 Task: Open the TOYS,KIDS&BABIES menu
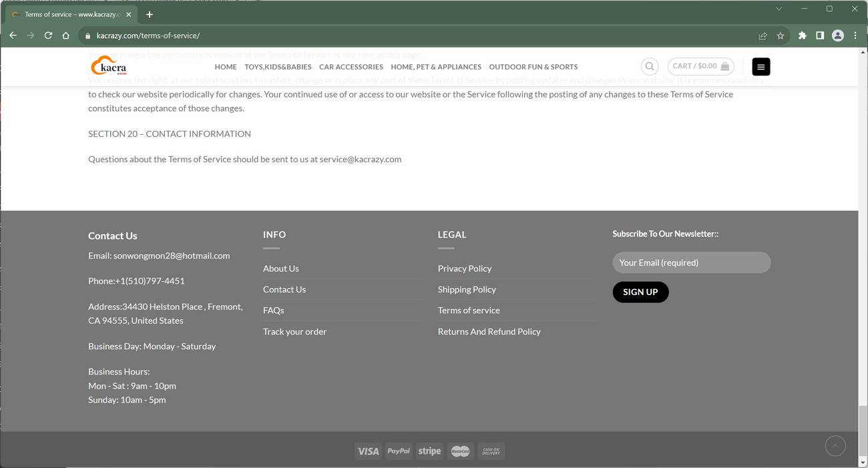click(x=278, y=66)
